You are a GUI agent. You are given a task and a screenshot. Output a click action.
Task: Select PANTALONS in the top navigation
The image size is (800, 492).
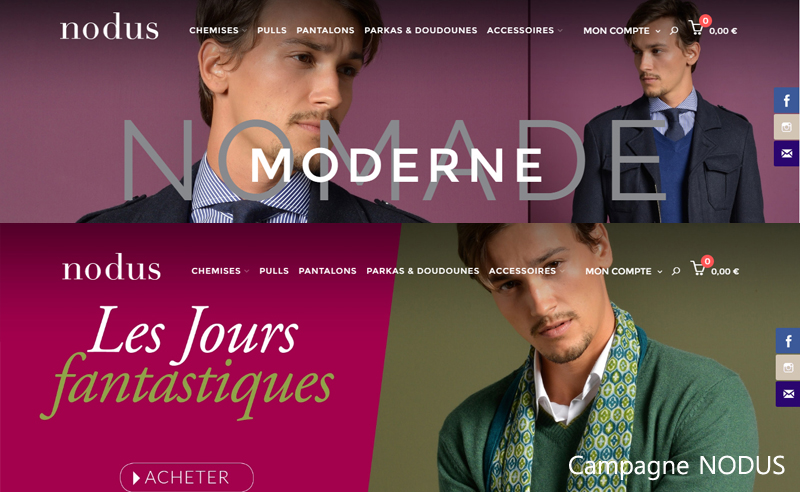(x=326, y=30)
